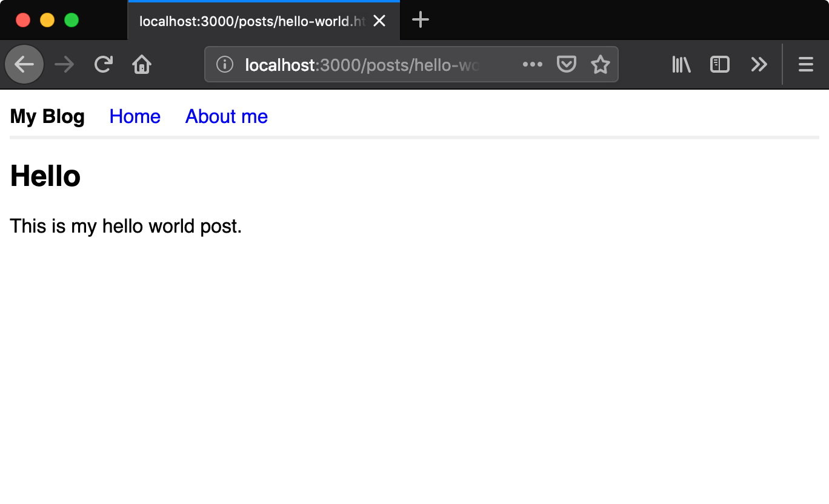Close the hello-world tab
The height and width of the screenshot is (504, 829).
point(379,21)
